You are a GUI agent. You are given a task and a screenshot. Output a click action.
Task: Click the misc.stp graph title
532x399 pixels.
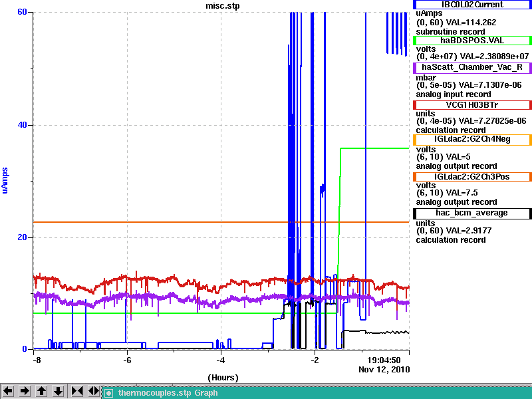[223, 6]
